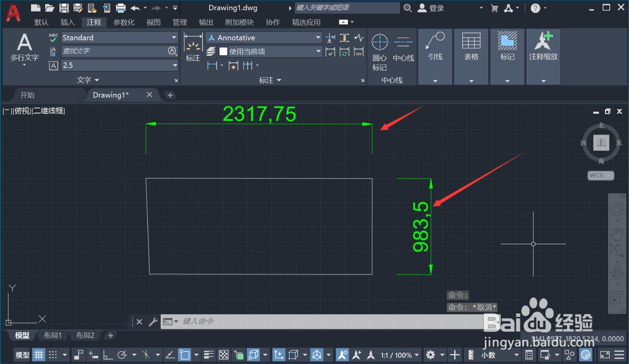
Task: Click the dimension Break tool icon
Action: [331, 38]
